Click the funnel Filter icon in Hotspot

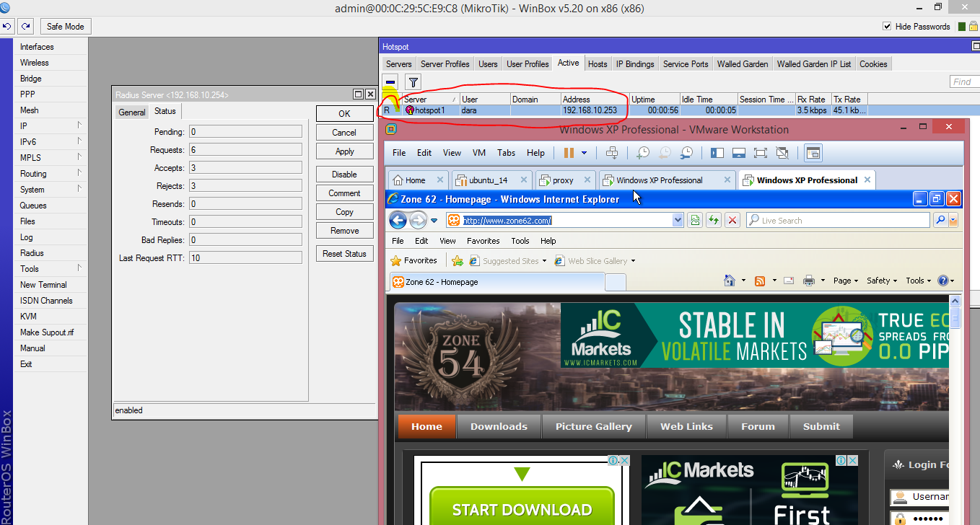(413, 81)
